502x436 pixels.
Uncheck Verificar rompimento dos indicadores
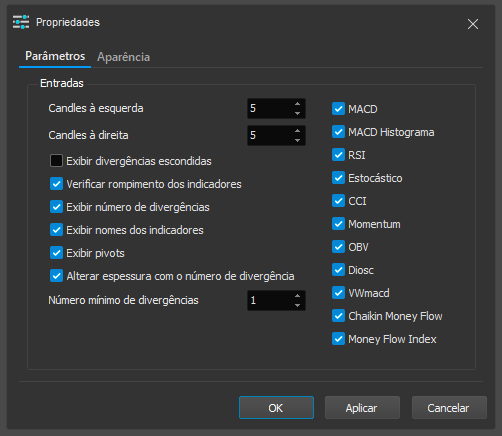pyautogui.click(x=56, y=184)
